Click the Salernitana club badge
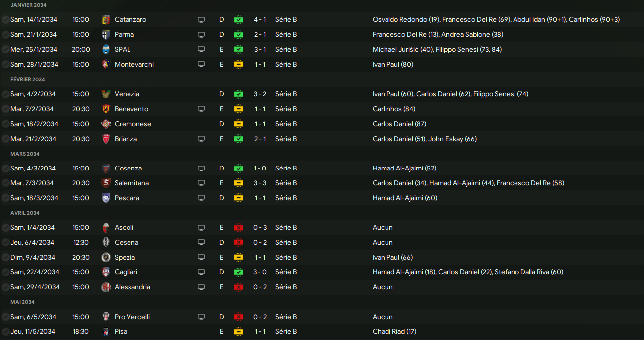The width and height of the screenshot is (644, 340). coord(106,183)
